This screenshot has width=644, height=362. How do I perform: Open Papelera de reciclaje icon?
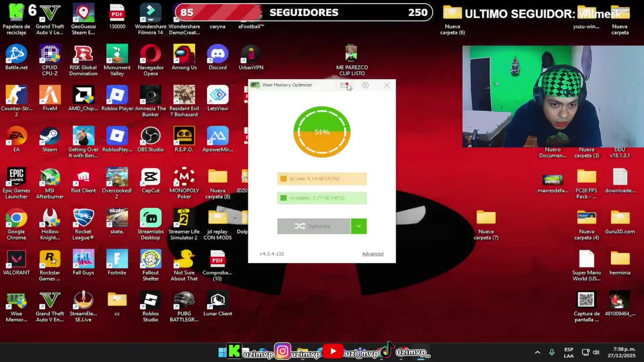[17, 20]
